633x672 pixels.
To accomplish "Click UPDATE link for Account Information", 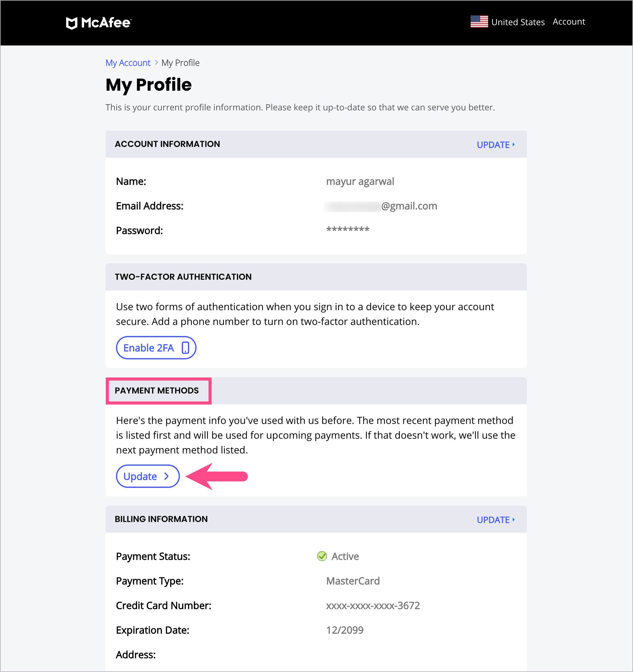I will point(493,145).
